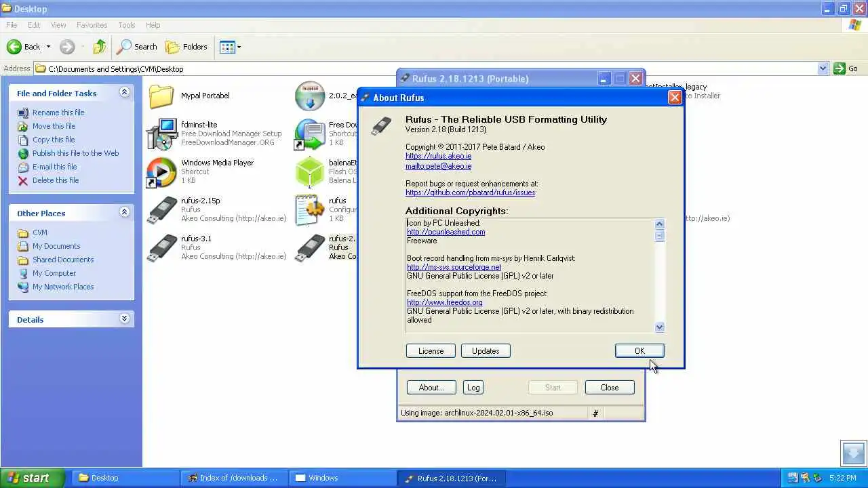
Task: Close the About Rufus dialog
Action: (675, 98)
